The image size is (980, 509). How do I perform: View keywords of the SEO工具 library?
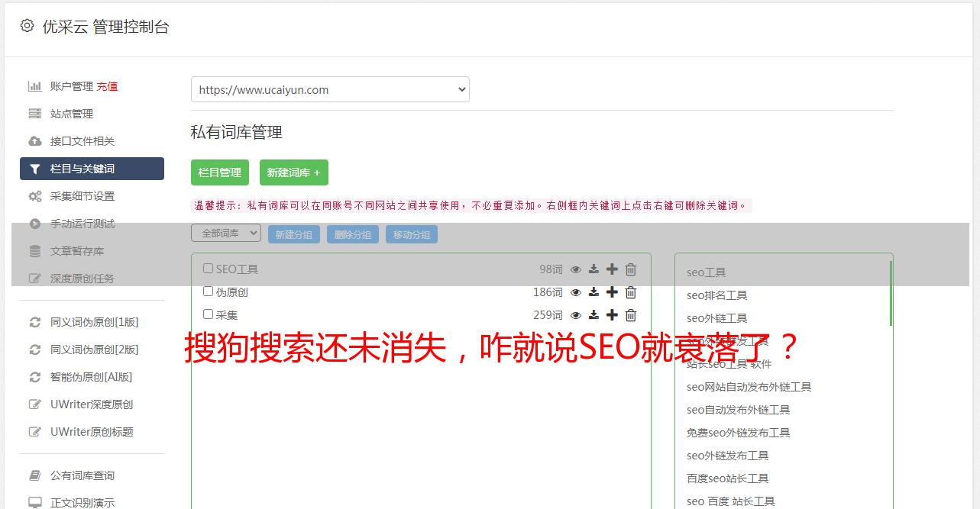tap(576, 269)
